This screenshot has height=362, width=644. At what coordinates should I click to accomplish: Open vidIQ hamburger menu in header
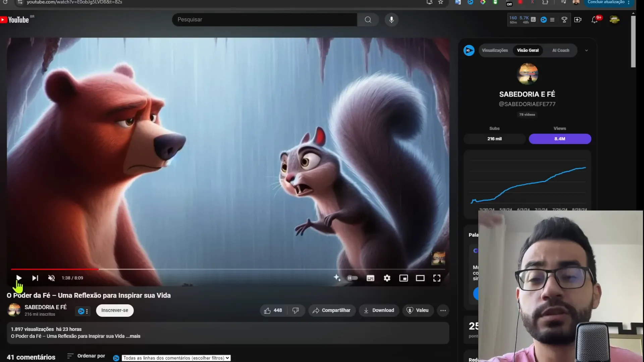pos(552,20)
